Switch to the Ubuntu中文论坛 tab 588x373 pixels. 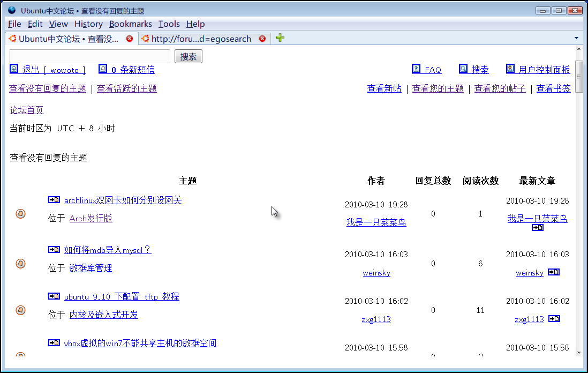(71, 39)
